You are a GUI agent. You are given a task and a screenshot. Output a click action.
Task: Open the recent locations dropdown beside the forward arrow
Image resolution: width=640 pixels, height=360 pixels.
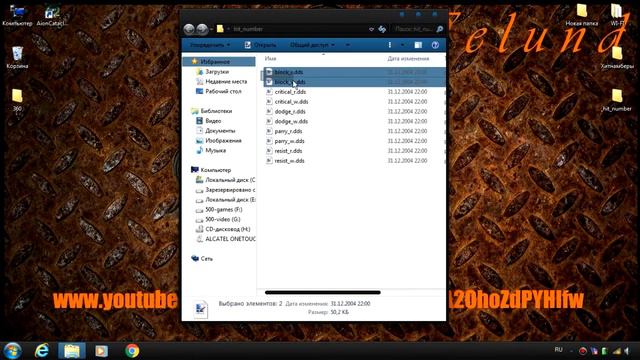click(211, 29)
